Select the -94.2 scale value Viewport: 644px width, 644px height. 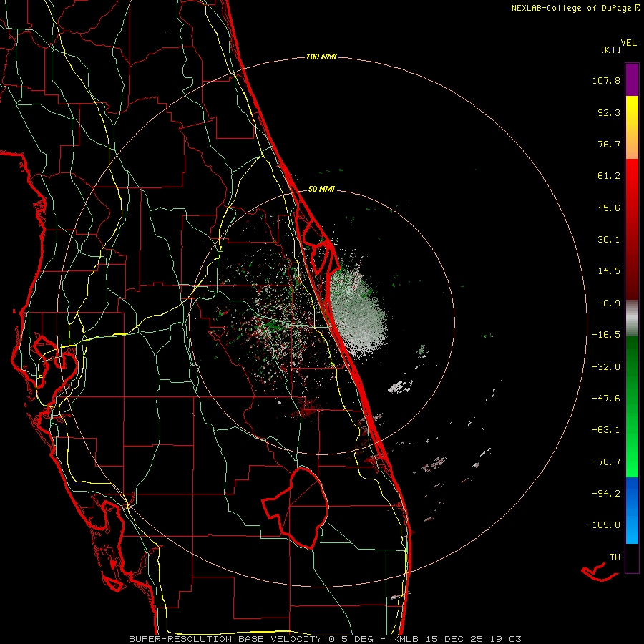pyautogui.click(x=606, y=493)
